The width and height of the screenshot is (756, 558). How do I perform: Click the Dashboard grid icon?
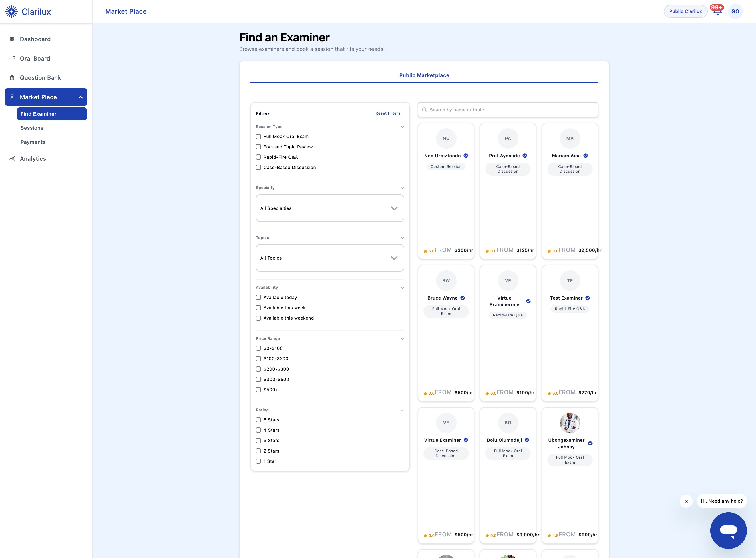tap(12, 39)
